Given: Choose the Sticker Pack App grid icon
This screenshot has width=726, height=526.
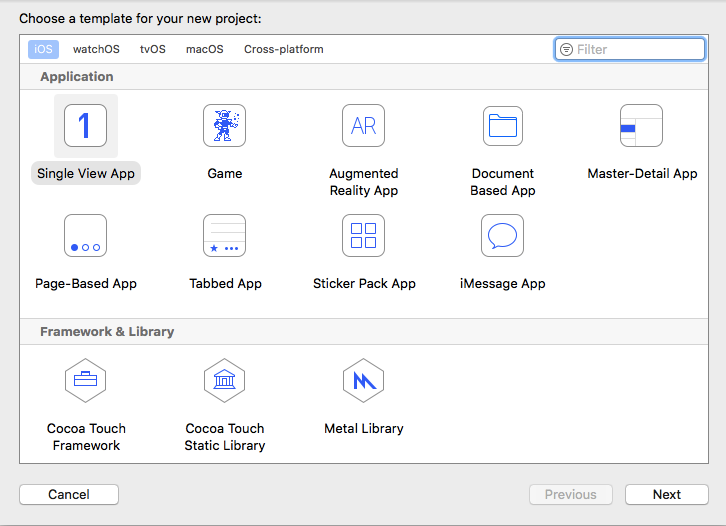Looking at the screenshot, I should click(363, 235).
